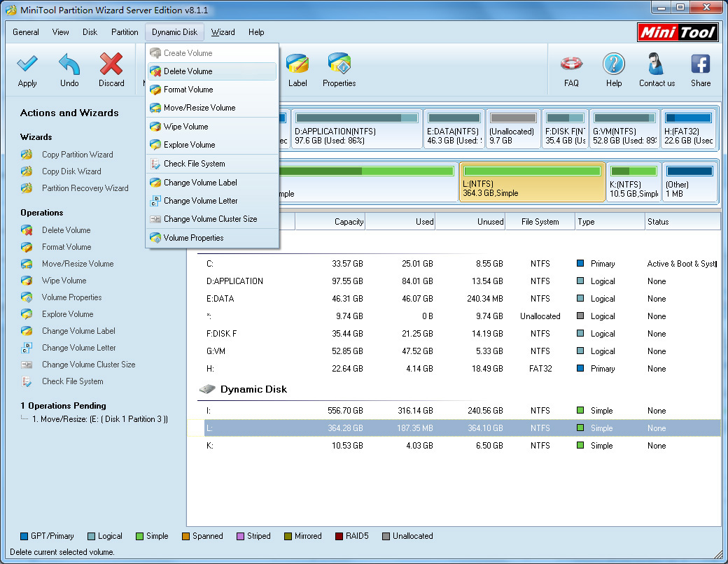Launch Copy Partition Wizard in the sidebar

(x=77, y=155)
